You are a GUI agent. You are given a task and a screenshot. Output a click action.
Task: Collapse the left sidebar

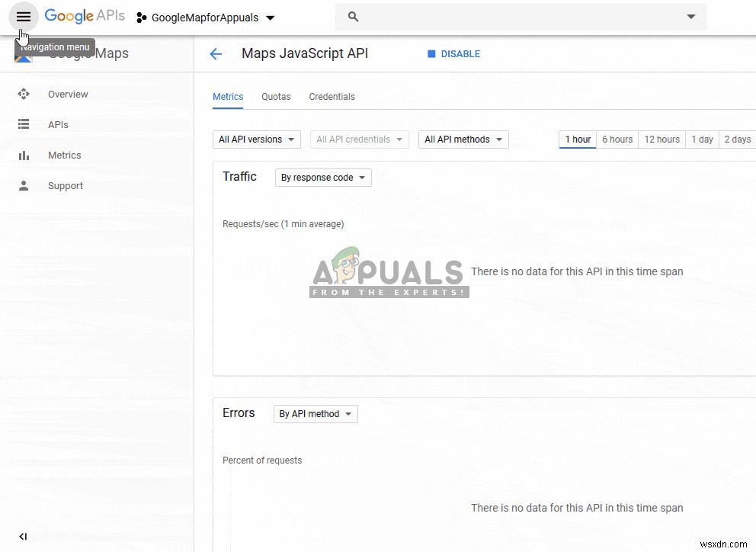23,536
